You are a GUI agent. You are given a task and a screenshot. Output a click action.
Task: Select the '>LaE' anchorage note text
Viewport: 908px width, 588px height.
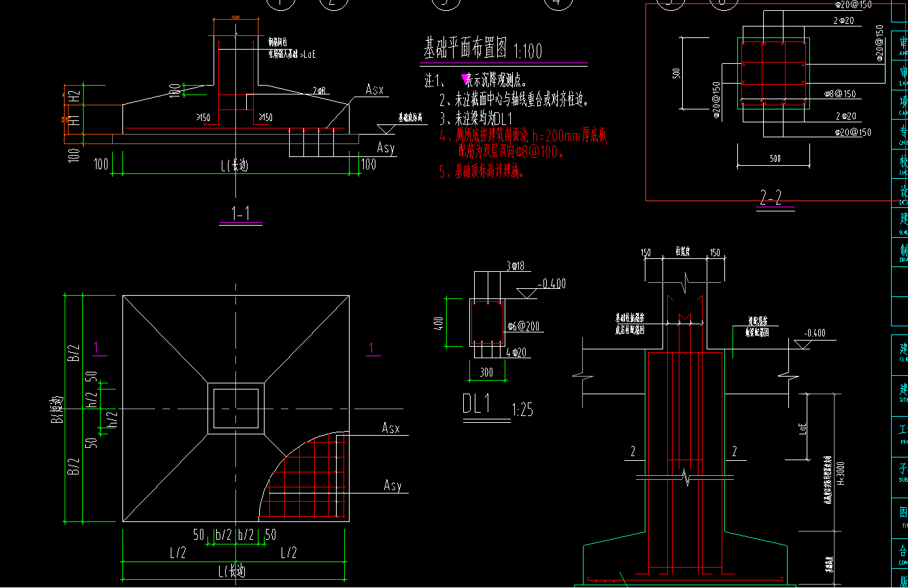coord(308,53)
